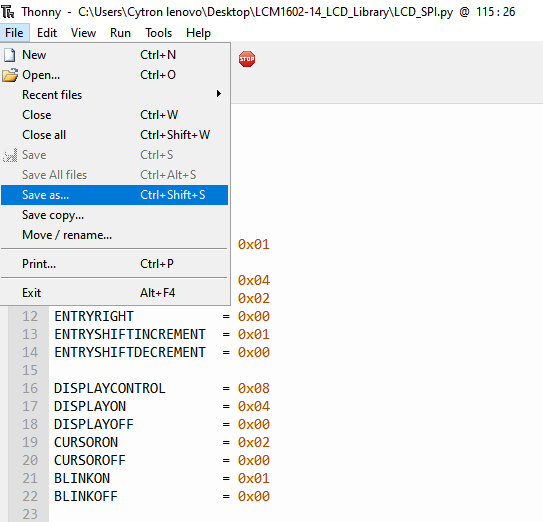The height and width of the screenshot is (522, 543).
Task: Click the Open folder icon
Action: click(x=10, y=75)
